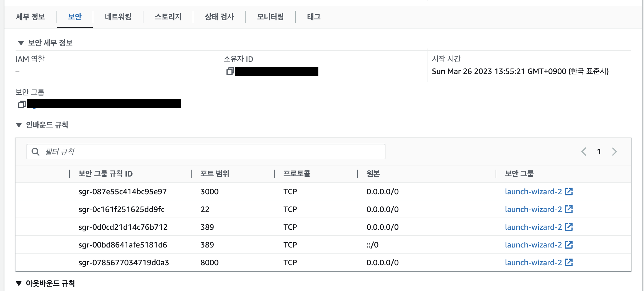
Task: Collapse the 보안 세부 정보 section
Action: click(x=21, y=43)
